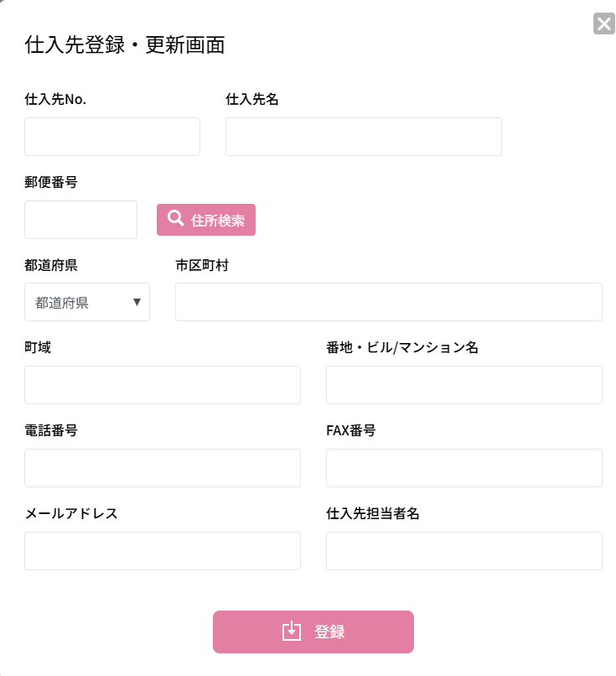
Task: Click the 郵便番号 field label
Action: tap(51, 182)
